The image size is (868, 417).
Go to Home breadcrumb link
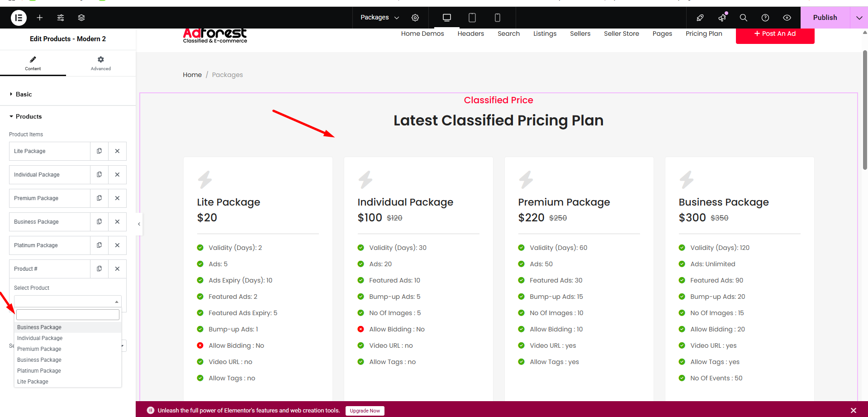[192, 75]
